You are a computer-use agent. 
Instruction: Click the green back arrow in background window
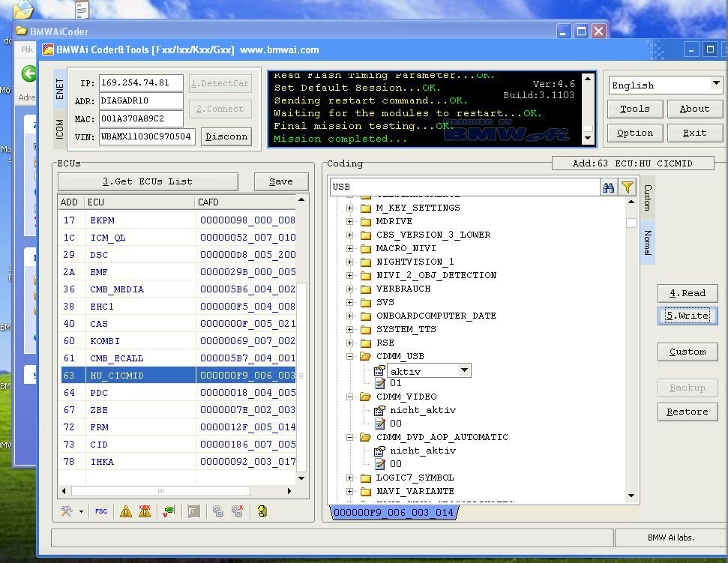coord(28,73)
